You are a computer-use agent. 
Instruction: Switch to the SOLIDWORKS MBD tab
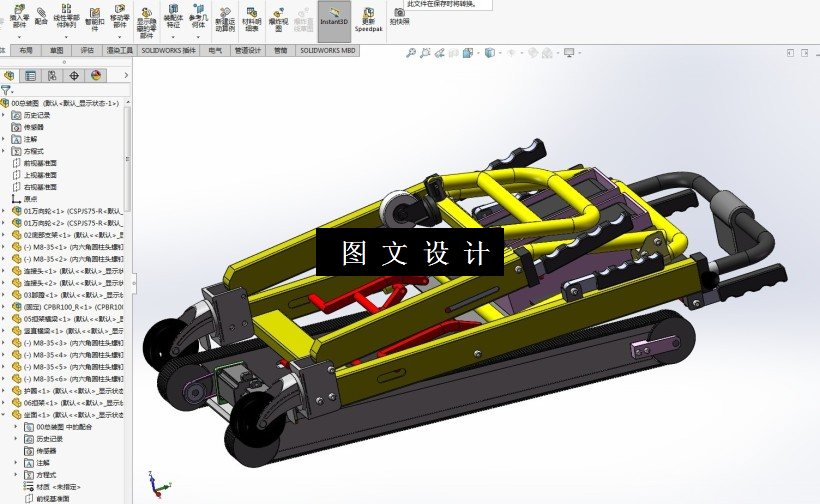(327, 50)
